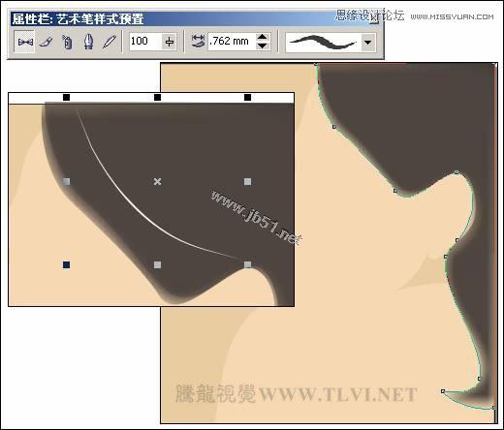Select the Preset artistic media mode
The height and width of the screenshot is (430, 504).
point(24,42)
